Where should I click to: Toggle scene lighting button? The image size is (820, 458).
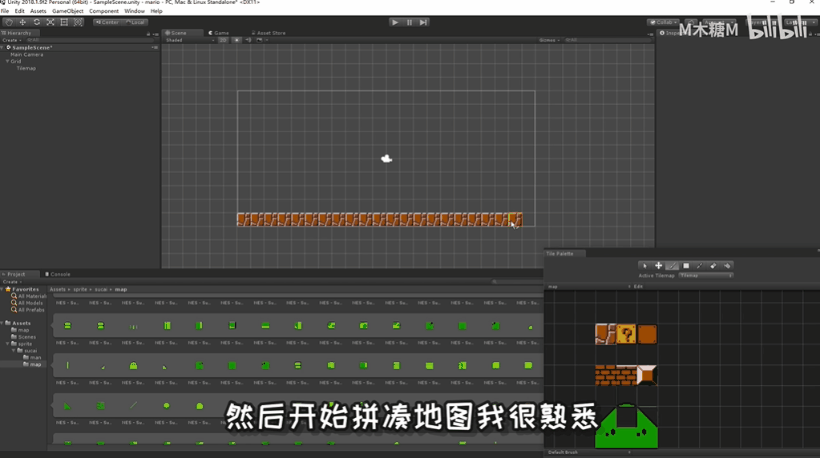click(236, 40)
